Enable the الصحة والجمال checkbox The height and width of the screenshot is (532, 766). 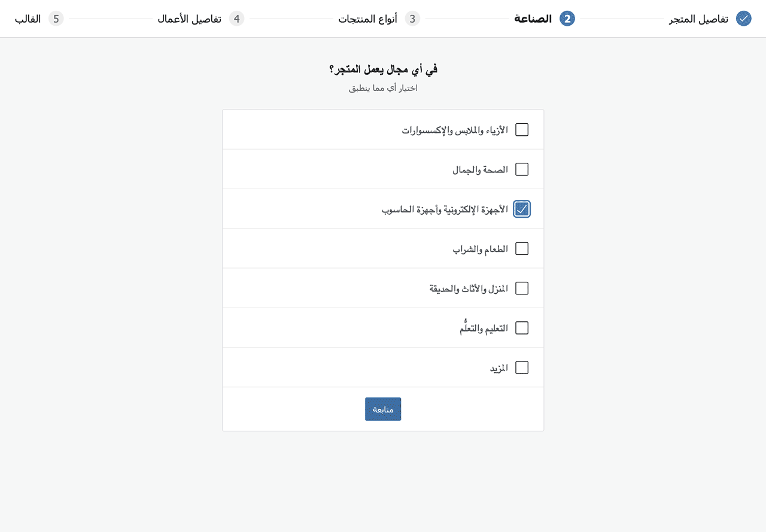pos(522,169)
